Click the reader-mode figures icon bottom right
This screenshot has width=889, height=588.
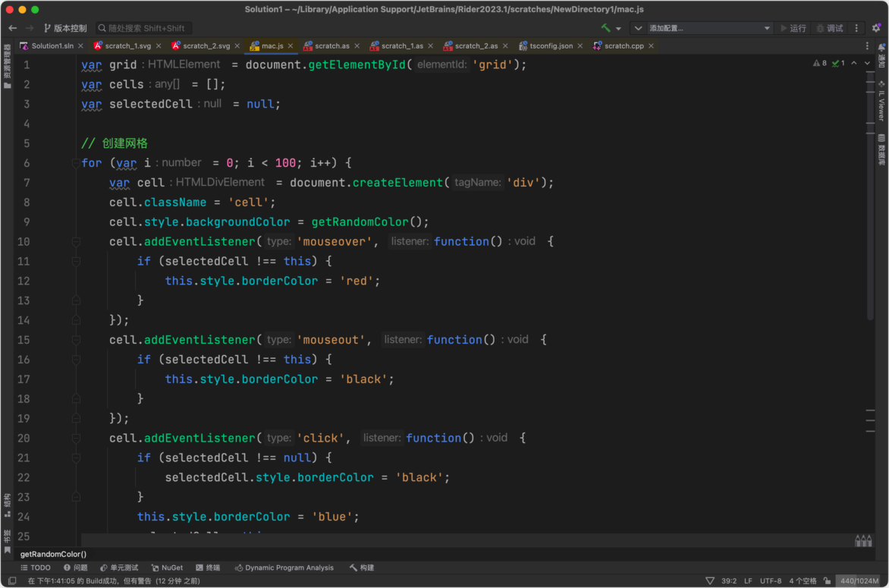863,541
